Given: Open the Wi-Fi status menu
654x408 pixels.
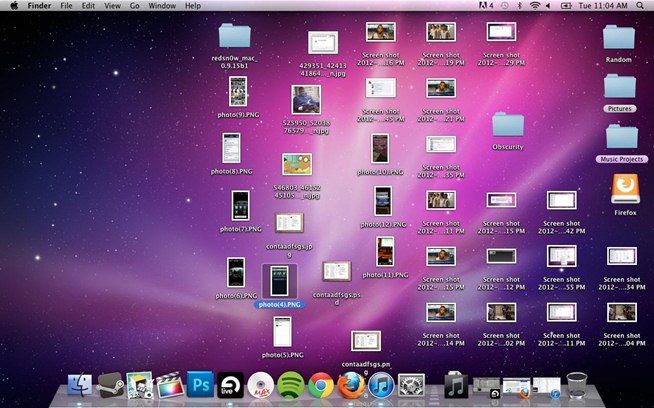Looking at the screenshot, I should click(x=534, y=6).
